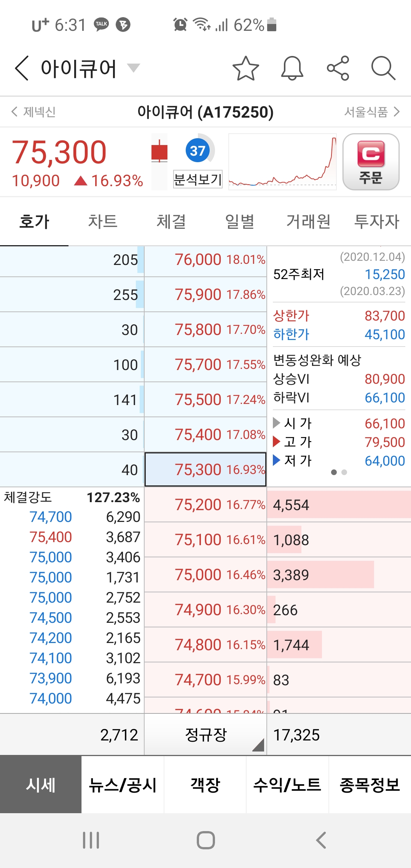This screenshot has height=868, width=411.
Task: Tap the red candlestick indicator
Action: pos(159,152)
